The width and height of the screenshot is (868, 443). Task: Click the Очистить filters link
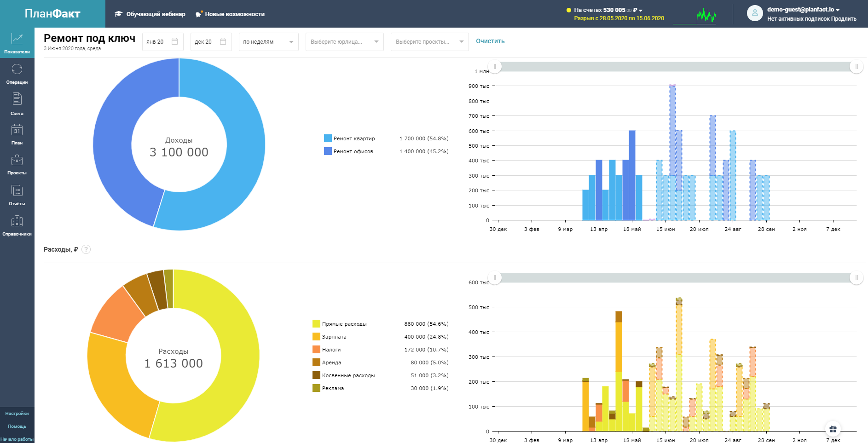pyautogui.click(x=490, y=41)
